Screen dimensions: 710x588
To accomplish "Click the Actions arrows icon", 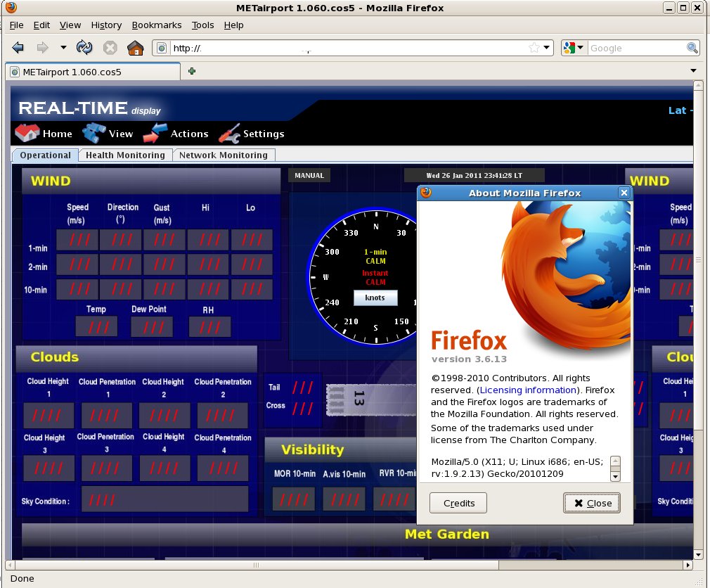I will [155, 133].
